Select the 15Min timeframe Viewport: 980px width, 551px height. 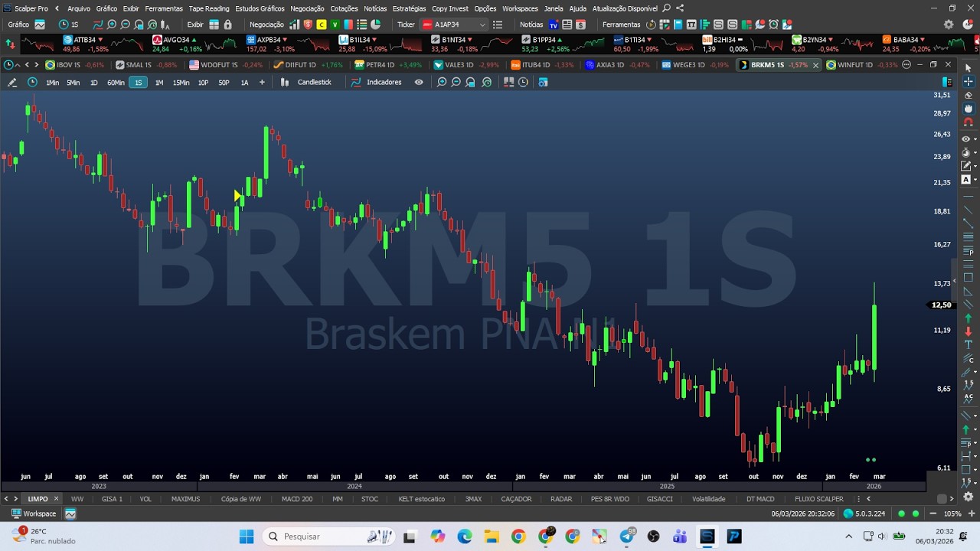[181, 82]
